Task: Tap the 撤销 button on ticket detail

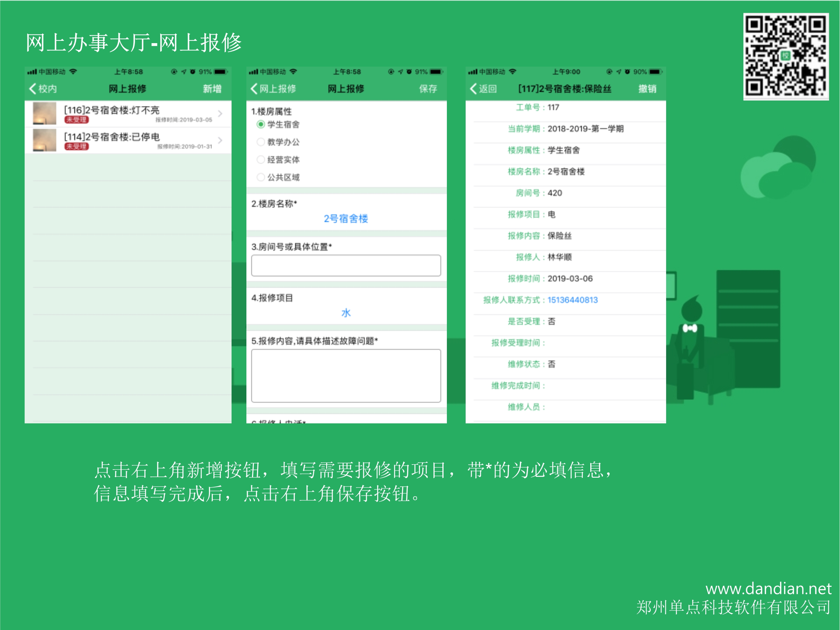Action: pos(647,89)
